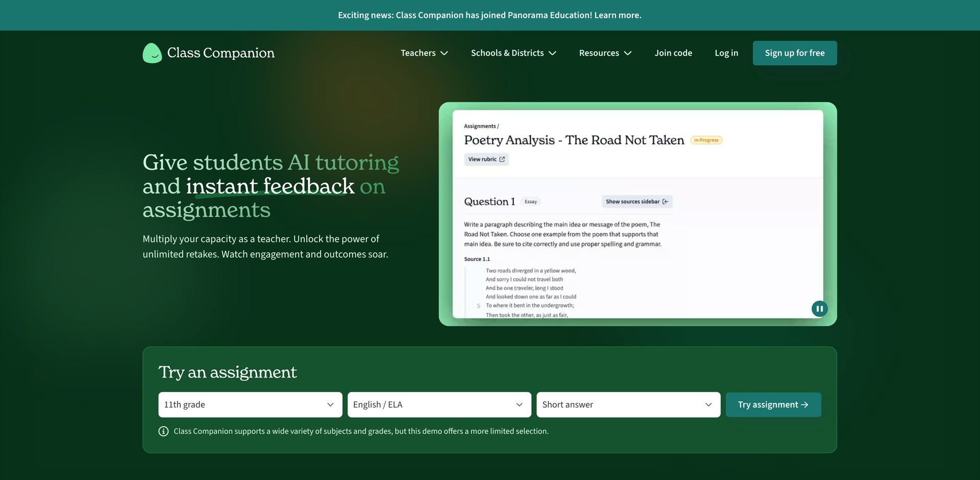
Task: Expand the Resources menu chevron
Action: tap(628, 53)
